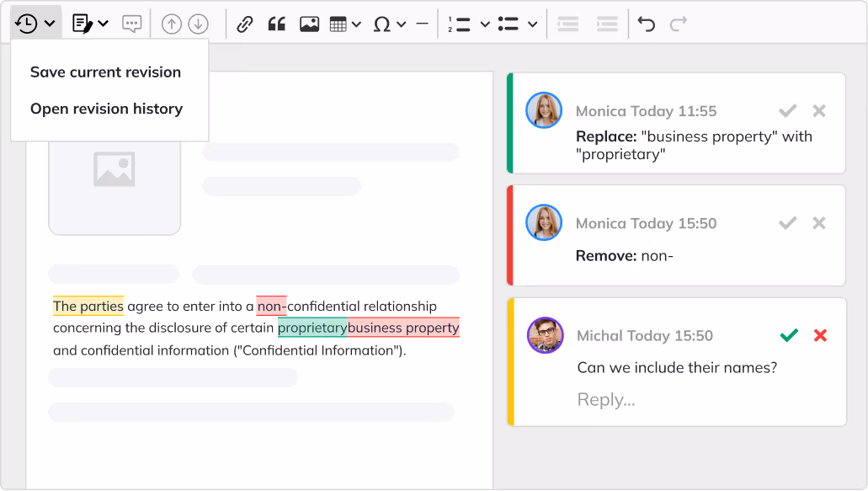Click the revision history clock icon

(x=27, y=24)
